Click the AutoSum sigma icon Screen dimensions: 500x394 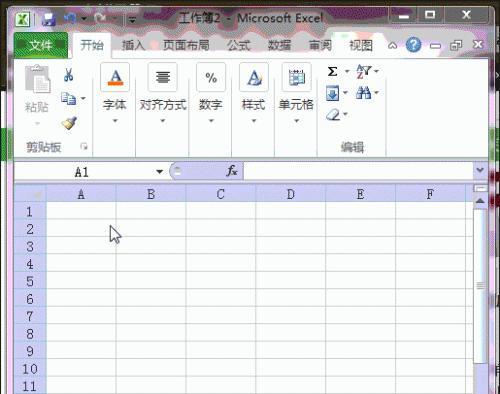pyautogui.click(x=332, y=71)
